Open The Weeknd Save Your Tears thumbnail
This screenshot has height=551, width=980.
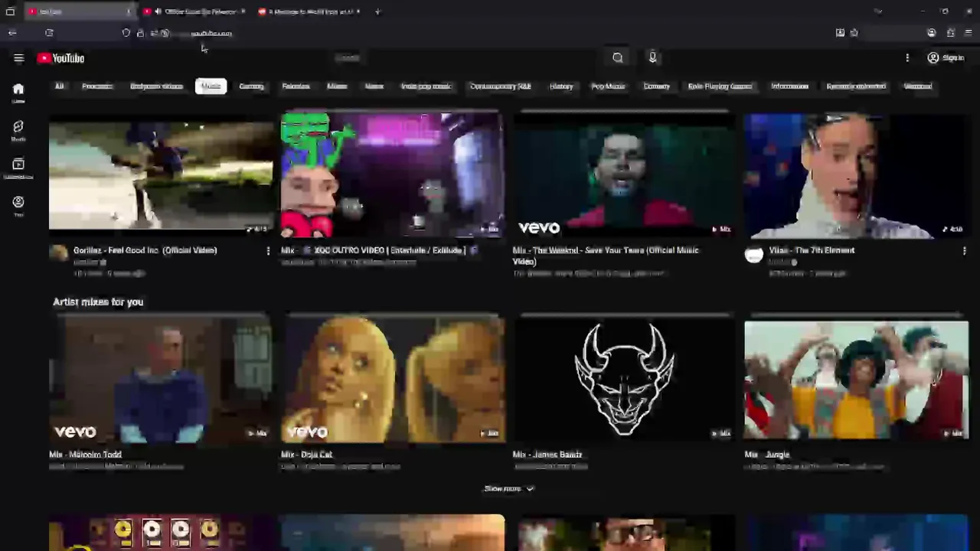click(625, 174)
